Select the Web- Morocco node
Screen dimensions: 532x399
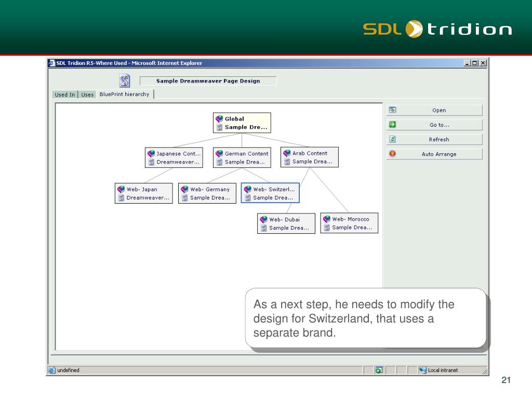click(349, 223)
